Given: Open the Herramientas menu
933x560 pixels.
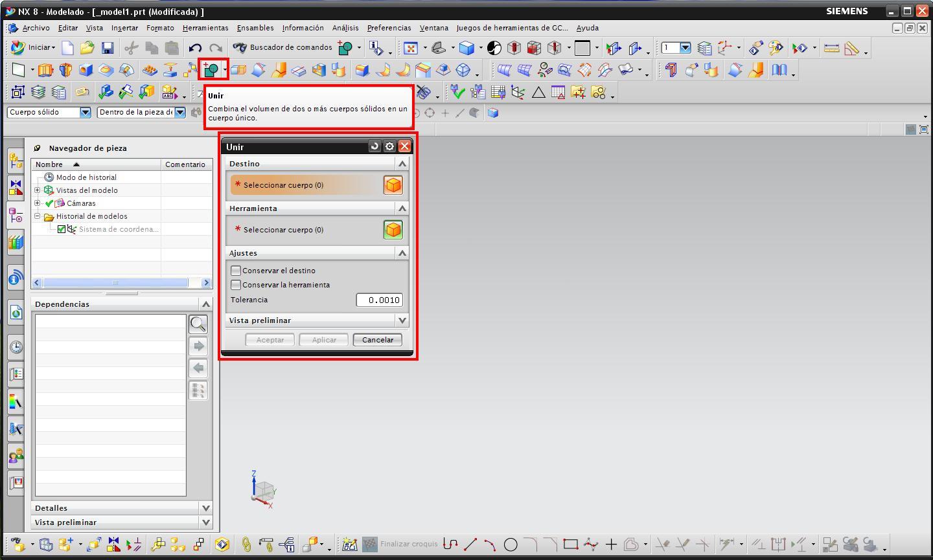Looking at the screenshot, I should [x=205, y=28].
